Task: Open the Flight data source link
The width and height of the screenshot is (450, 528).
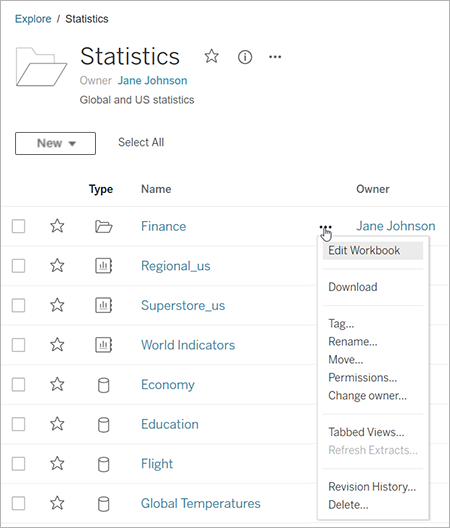Action: point(157,464)
